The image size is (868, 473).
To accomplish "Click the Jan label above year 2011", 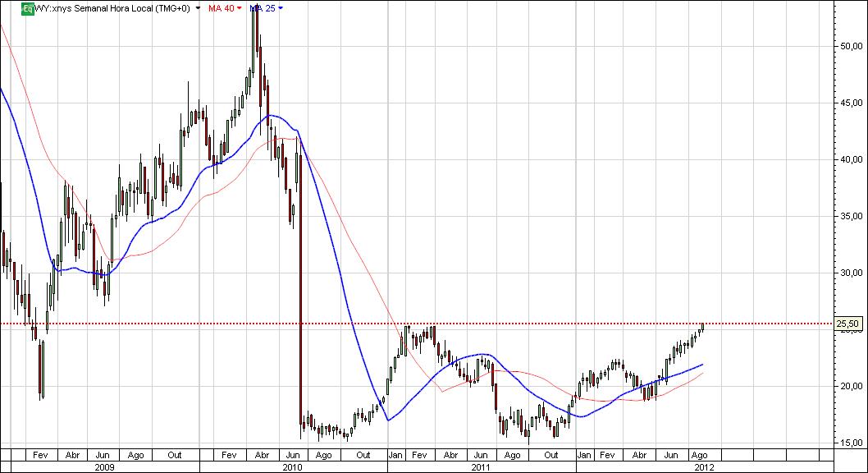I will (395, 455).
